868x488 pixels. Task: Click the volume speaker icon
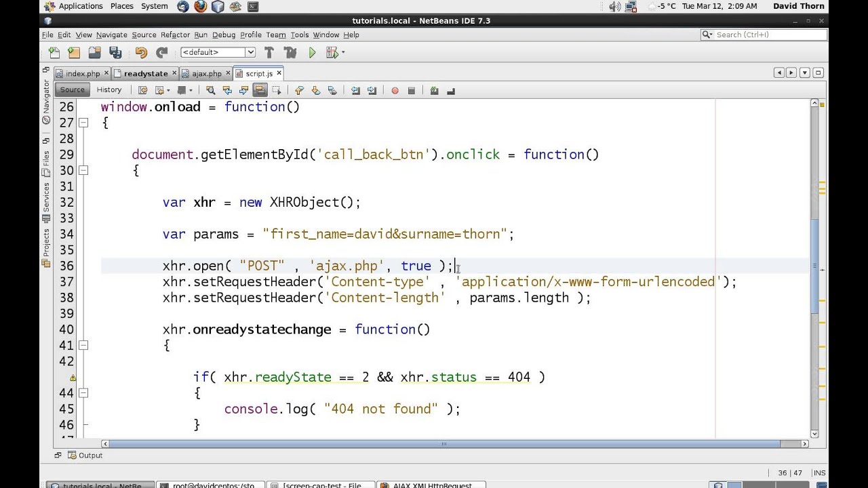614,6
